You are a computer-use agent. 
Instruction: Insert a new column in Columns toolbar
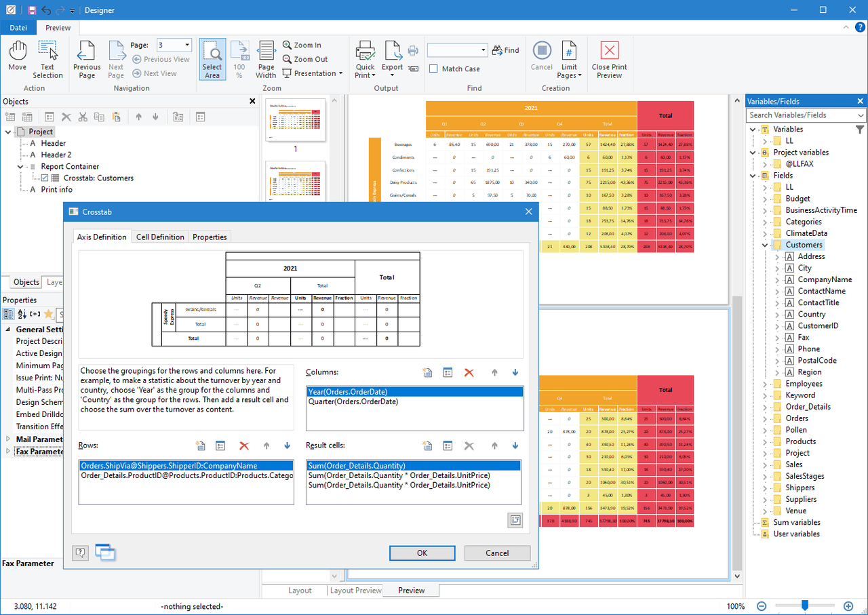pyautogui.click(x=427, y=372)
